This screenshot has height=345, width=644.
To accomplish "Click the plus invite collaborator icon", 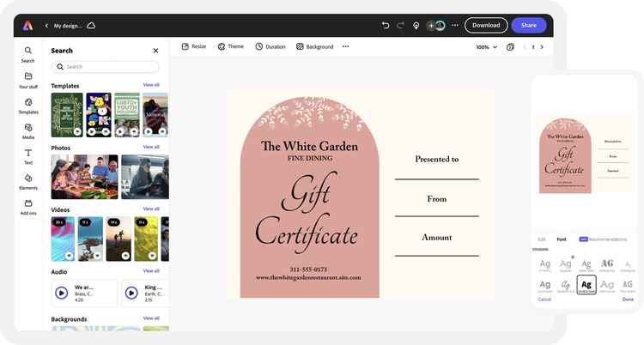I will [431, 26].
